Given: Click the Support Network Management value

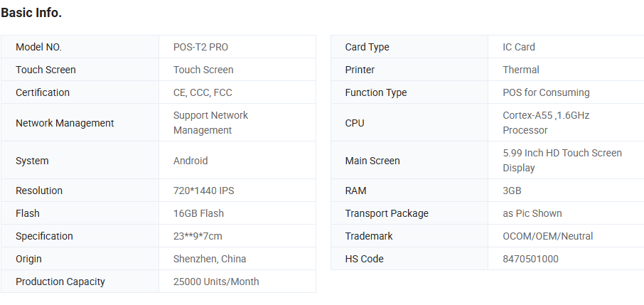Looking at the screenshot, I should click(x=210, y=122).
